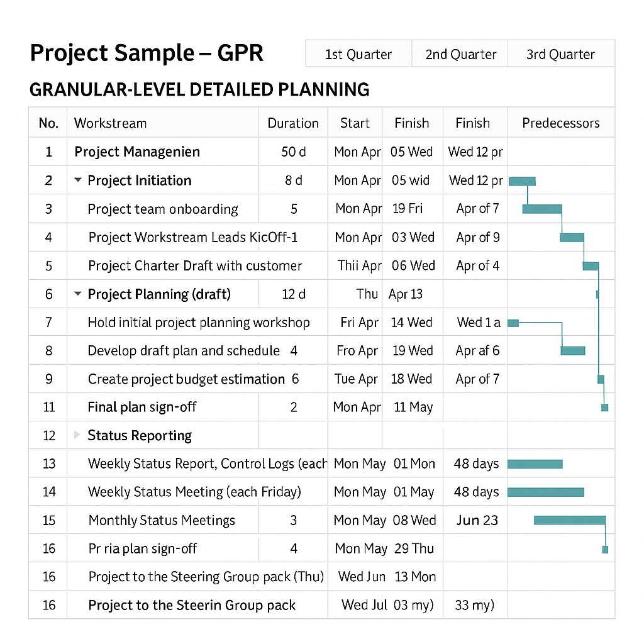Select the Develop draft plan Gantt bar
This screenshot has height=644, width=644.
point(572,350)
